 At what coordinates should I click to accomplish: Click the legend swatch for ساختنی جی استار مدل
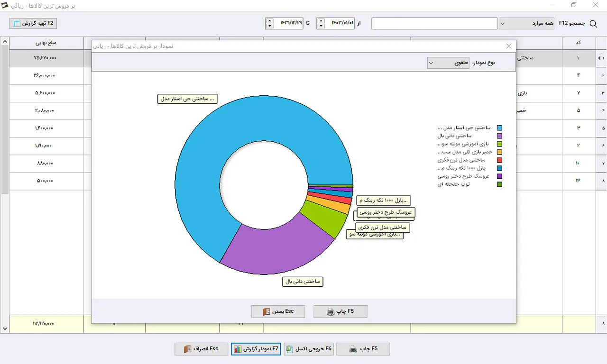(499, 128)
